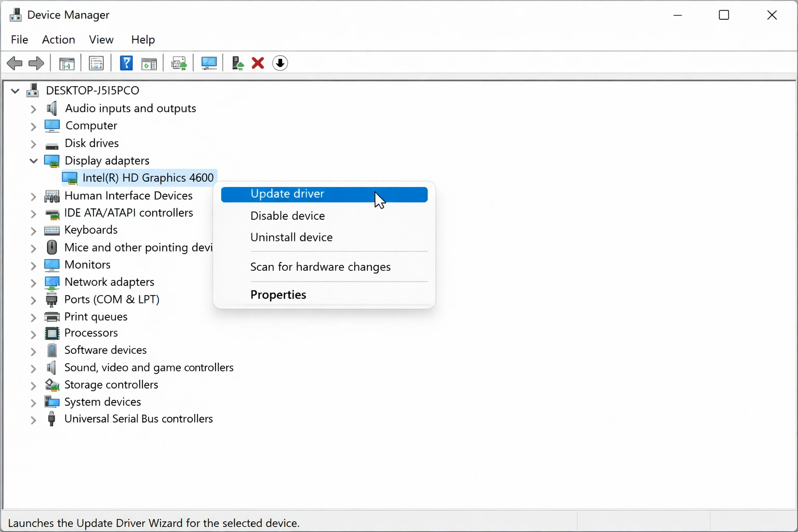The height and width of the screenshot is (532, 798).
Task: Click the red X uninstall device icon
Action: click(258, 63)
